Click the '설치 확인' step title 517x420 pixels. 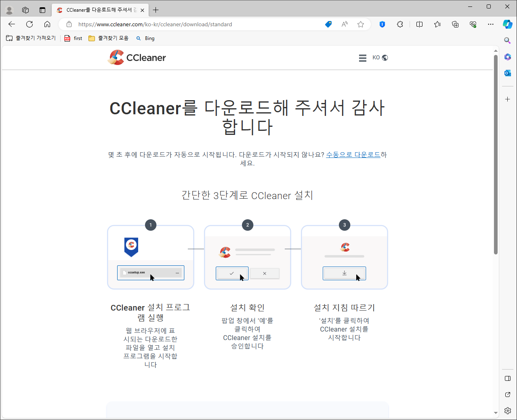[x=247, y=307]
